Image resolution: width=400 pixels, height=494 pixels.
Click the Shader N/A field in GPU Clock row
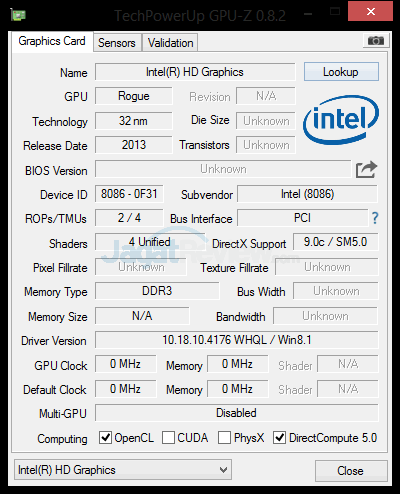(348, 364)
